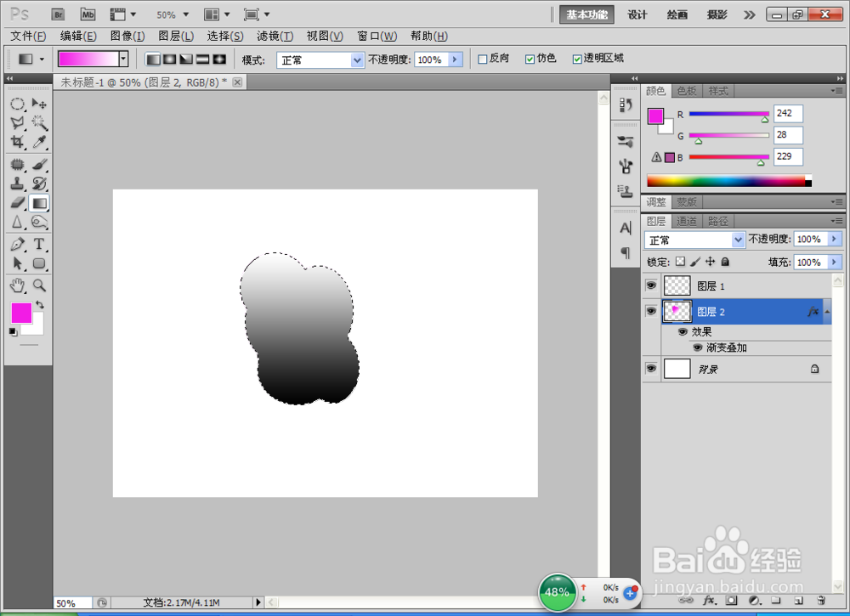The height and width of the screenshot is (616, 850).
Task: Choose the Eyedropper tool
Action: point(39,142)
